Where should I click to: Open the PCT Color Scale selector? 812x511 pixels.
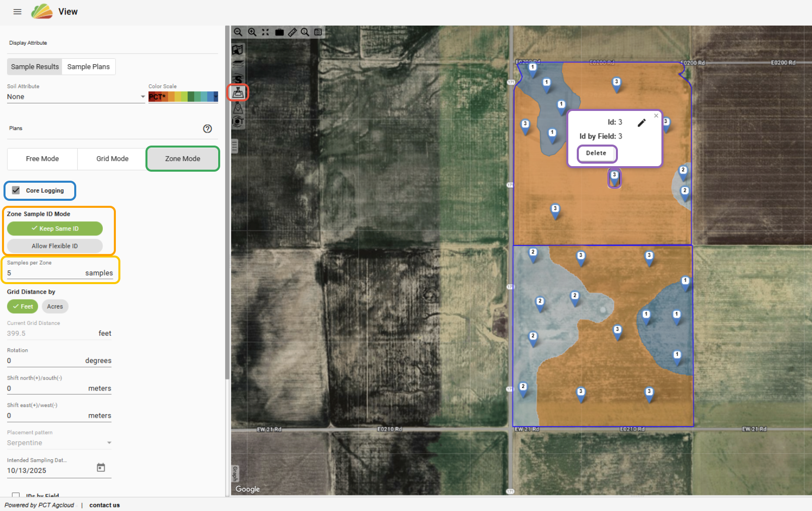pyautogui.click(x=183, y=97)
